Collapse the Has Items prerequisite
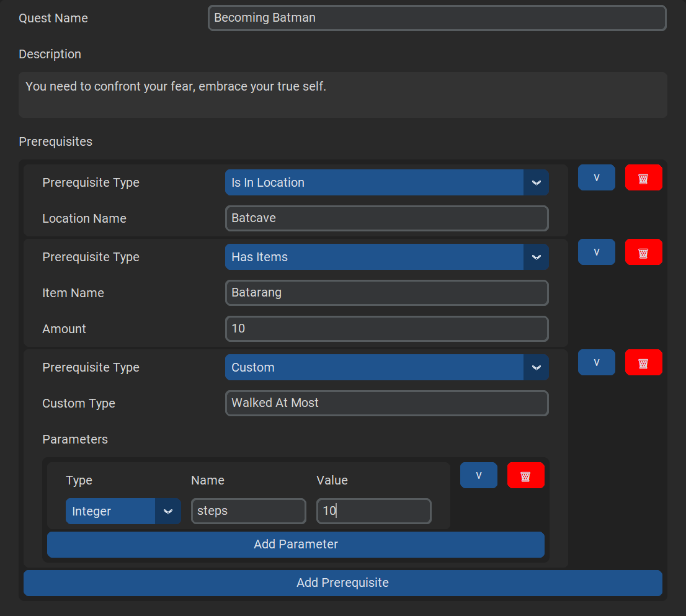This screenshot has width=686, height=616. (x=596, y=252)
